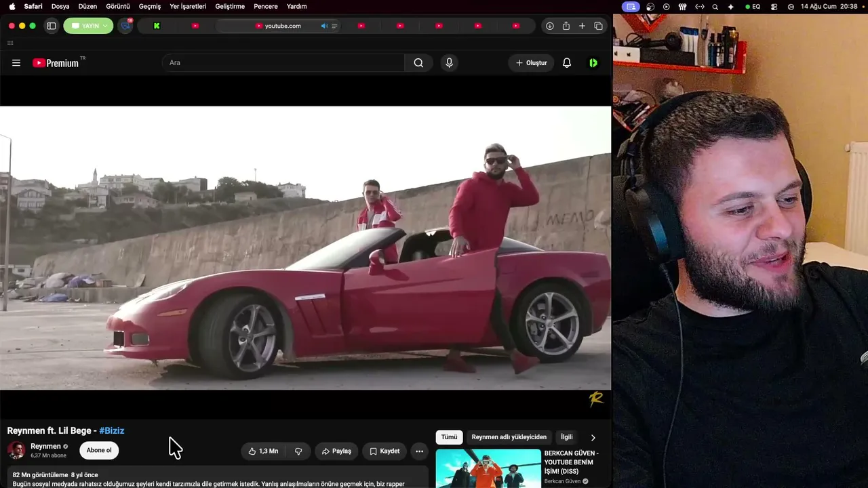Image resolution: width=868 pixels, height=488 pixels.
Task: Dislike the video with thumbs-down icon
Action: point(298,451)
